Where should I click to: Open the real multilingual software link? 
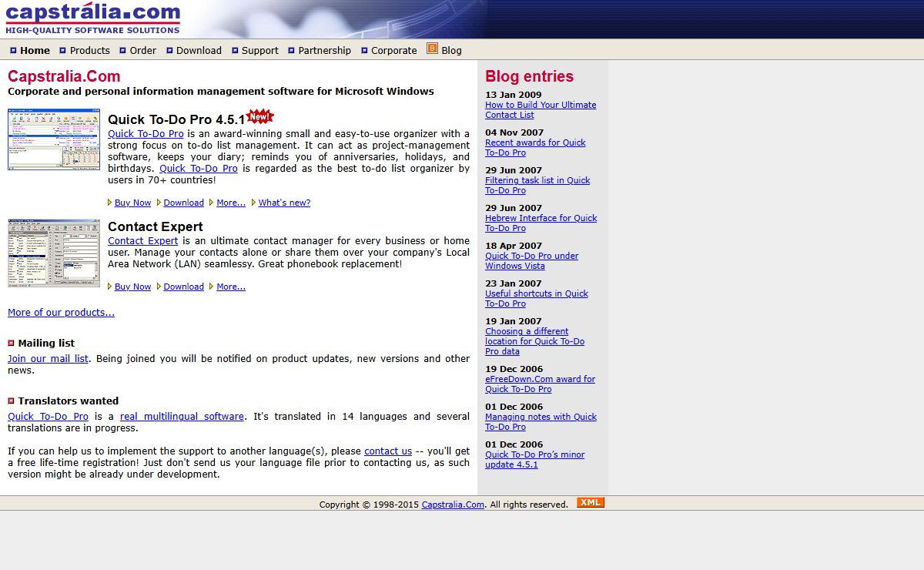tap(182, 416)
